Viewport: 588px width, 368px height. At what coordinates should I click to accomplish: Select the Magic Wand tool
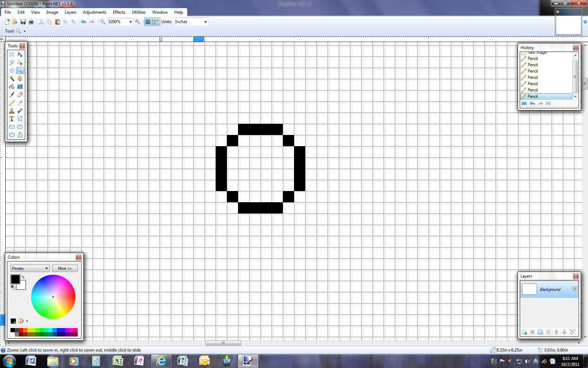tap(12, 79)
